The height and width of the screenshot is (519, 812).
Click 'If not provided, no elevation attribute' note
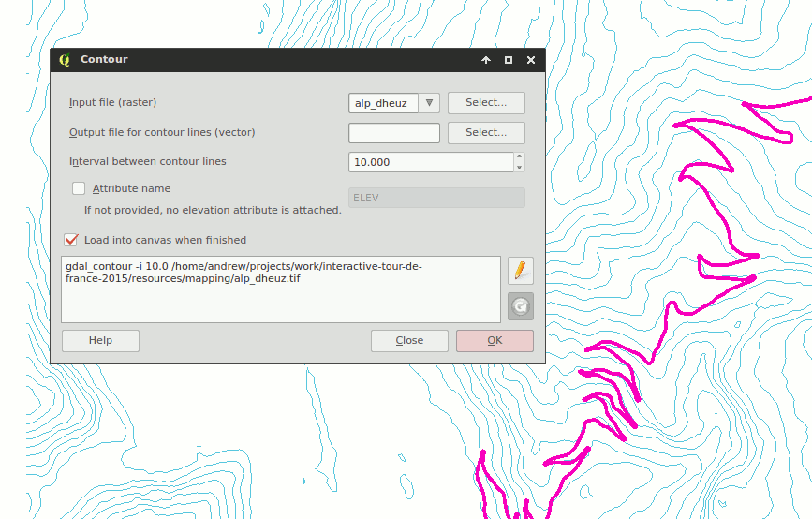click(213, 210)
